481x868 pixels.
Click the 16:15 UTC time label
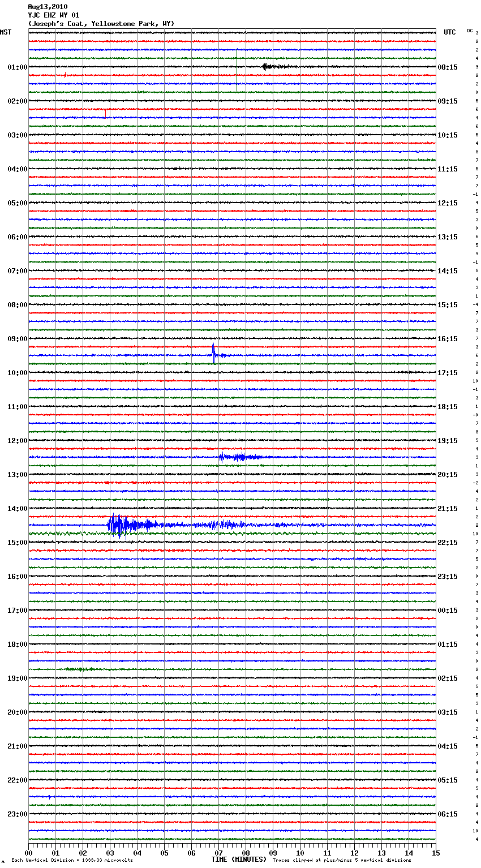[448, 339]
